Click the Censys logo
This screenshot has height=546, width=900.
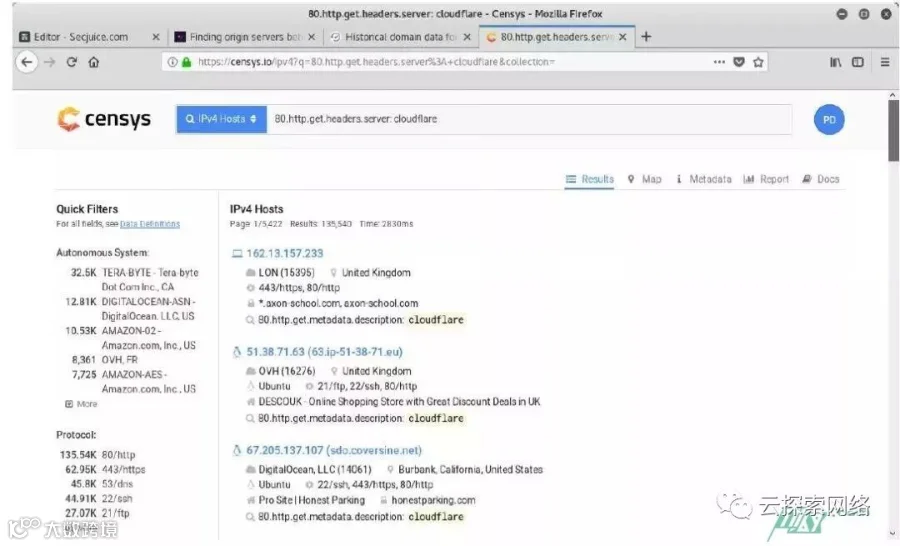104,119
